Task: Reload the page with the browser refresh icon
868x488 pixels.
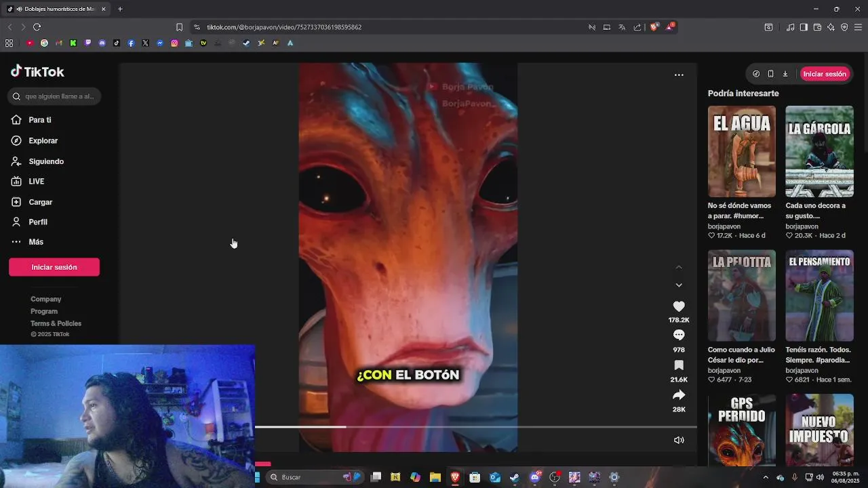Action: [x=37, y=27]
